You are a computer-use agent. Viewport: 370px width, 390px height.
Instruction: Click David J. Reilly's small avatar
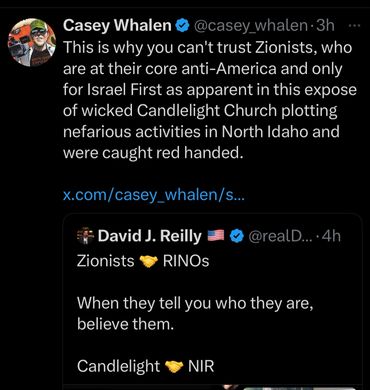(x=85, y=236)
